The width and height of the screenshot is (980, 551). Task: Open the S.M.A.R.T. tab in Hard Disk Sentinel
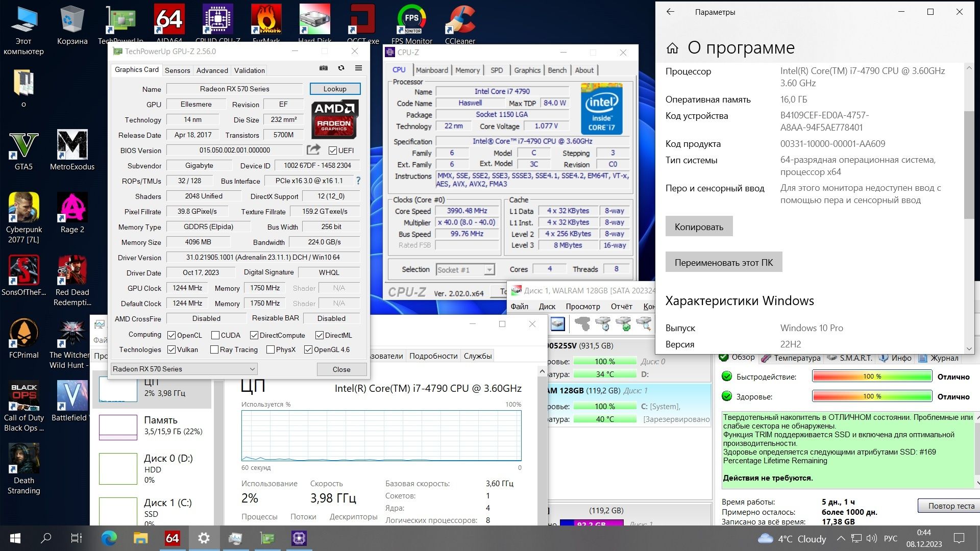point(850,358)
